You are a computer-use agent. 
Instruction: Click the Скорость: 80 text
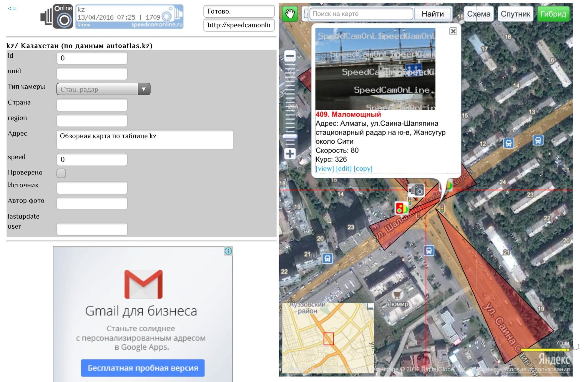tap(337, 150)
